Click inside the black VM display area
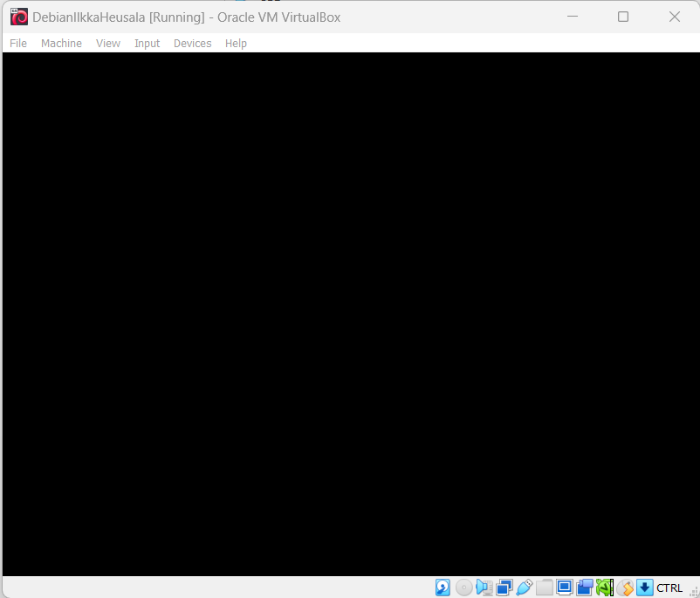This screenshot has width=700, height=598. coord(350,314)
